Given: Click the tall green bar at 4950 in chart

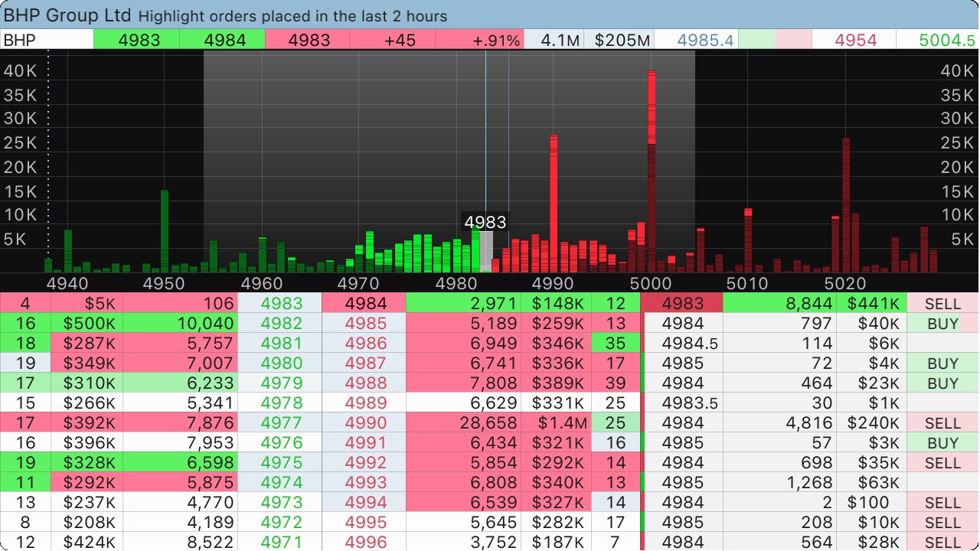Looking at the screenshot, I should pyautogui.click(x=164, y=230).
